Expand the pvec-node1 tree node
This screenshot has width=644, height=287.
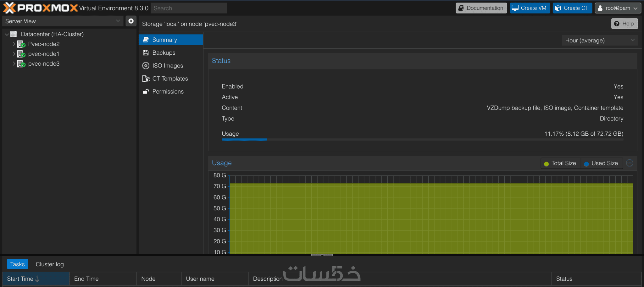[x=14, y=54]
